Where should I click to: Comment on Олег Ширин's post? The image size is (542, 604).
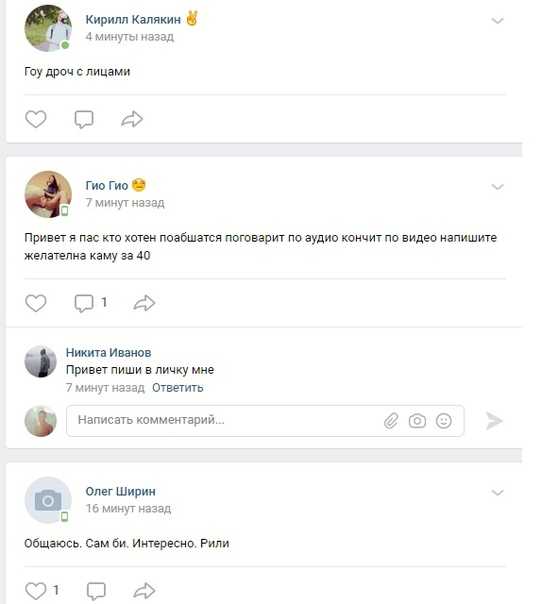pyautogui.click(x=96, y=591)
